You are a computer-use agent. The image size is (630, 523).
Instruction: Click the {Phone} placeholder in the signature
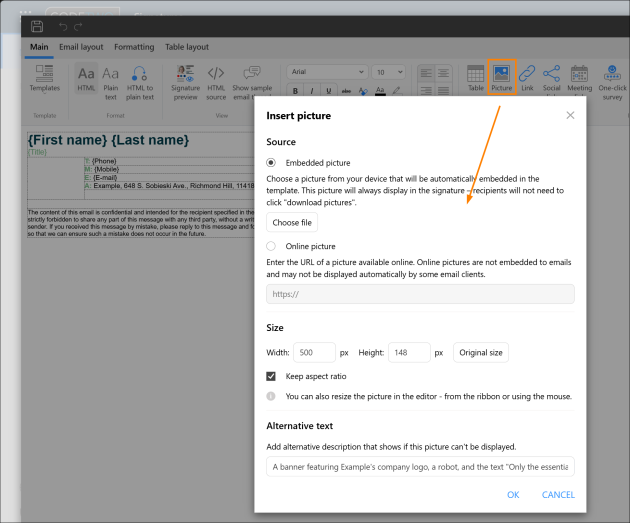[x=104, y=161]
